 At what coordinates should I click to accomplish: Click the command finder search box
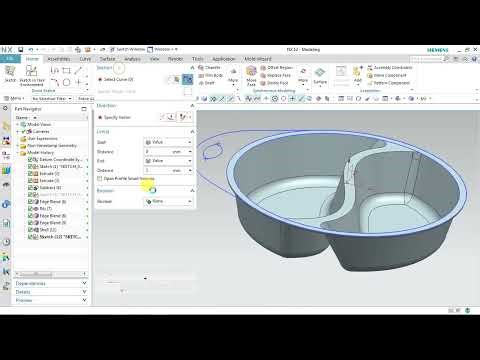(430, 59)
